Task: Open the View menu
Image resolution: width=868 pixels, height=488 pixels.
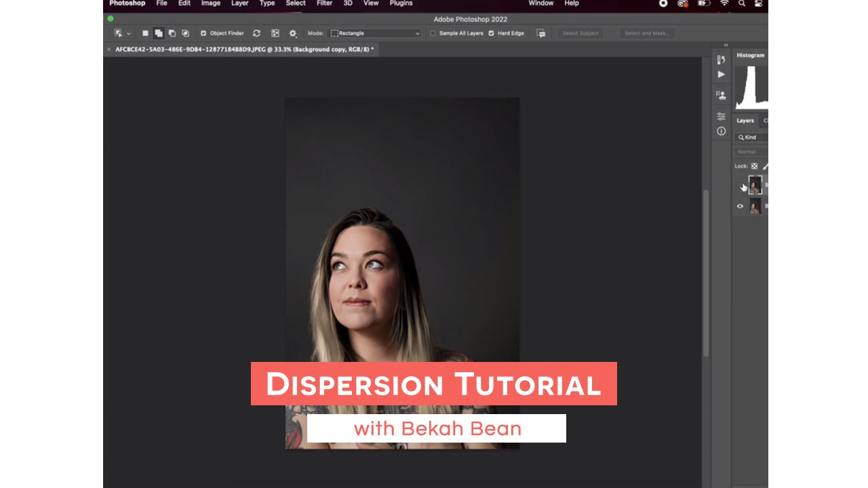Action: (371, 3)
